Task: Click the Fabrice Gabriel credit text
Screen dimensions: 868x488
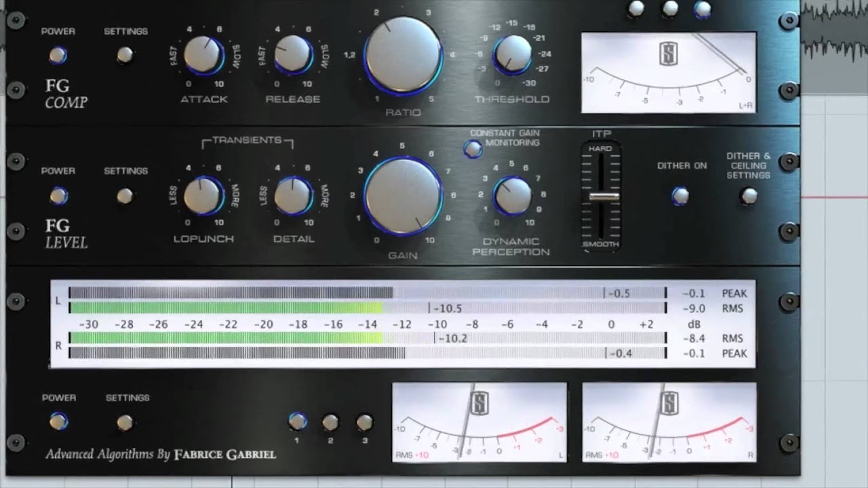Action: [225, 454]
